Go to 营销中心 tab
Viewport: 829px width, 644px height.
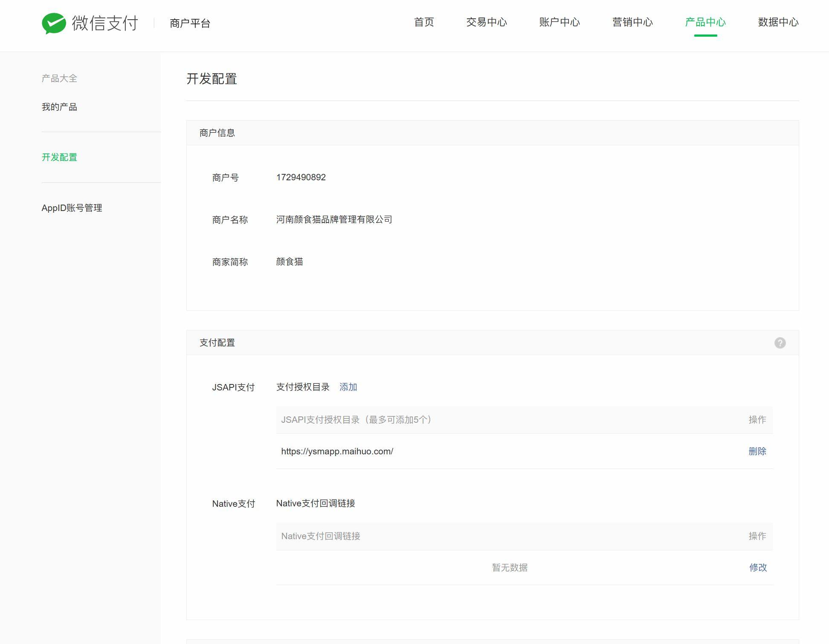click(x=632, y=22)
